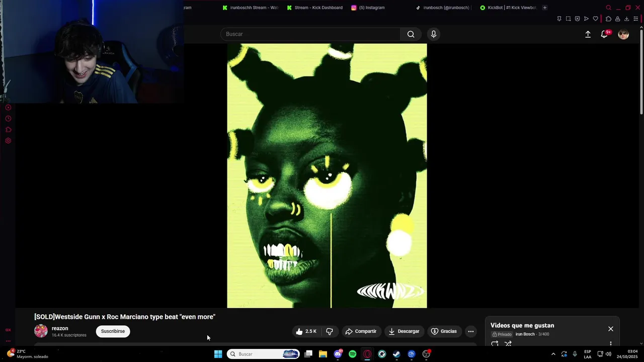The width and height of the screenshot is (644, 362).
Task: Click the GX corner icon at sidebar bottom
Action: click(x=8, y=330)
